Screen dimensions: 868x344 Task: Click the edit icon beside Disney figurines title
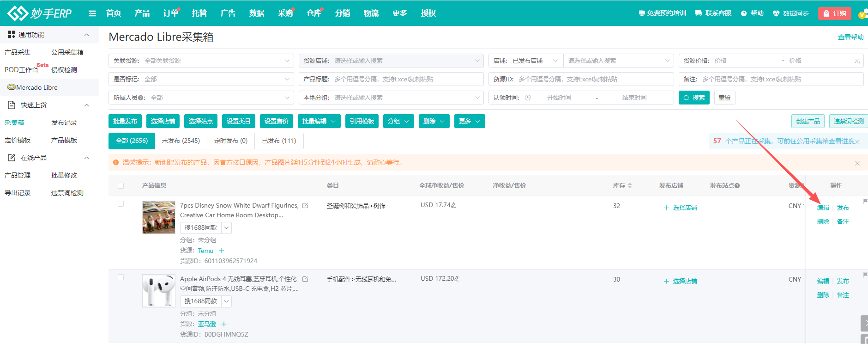point(305,206)
